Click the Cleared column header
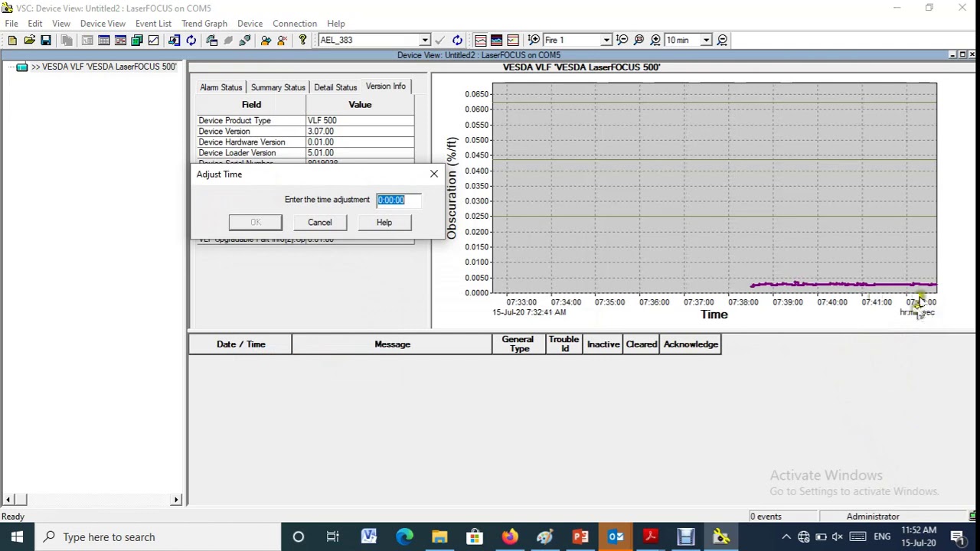The height and width of the screenshot is (551, 980). 642,344
